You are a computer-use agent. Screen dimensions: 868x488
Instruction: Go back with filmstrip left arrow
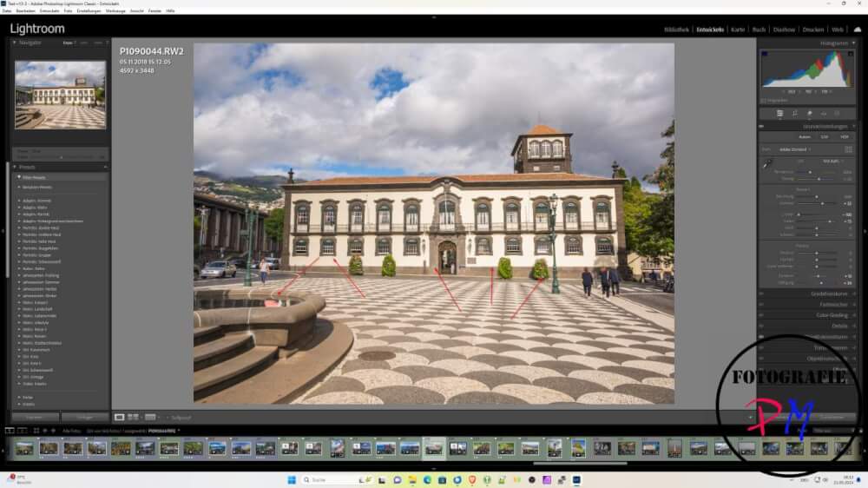(x=45, y=431)
